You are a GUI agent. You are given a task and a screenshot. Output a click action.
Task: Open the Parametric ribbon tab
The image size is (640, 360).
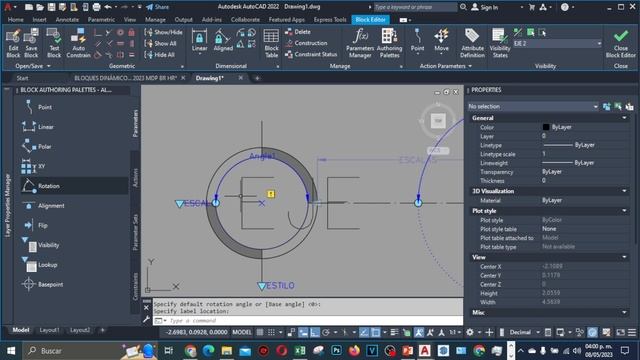coord(101,19)
